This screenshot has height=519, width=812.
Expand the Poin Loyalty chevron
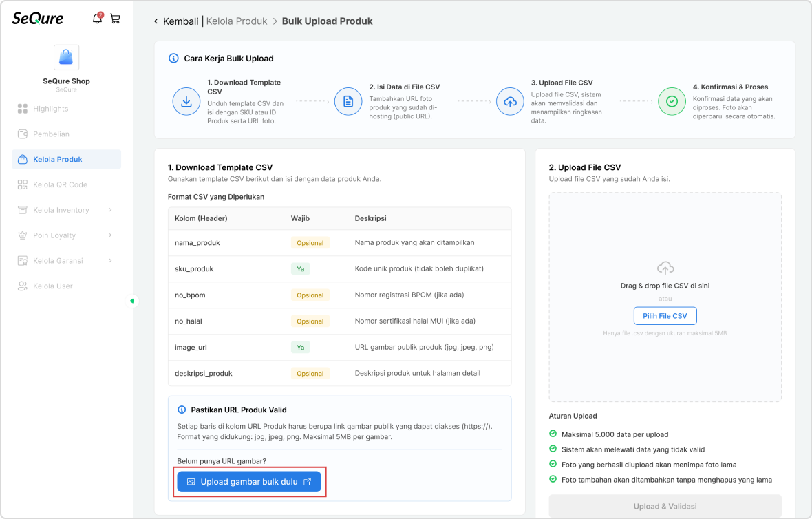click(110, 235)
